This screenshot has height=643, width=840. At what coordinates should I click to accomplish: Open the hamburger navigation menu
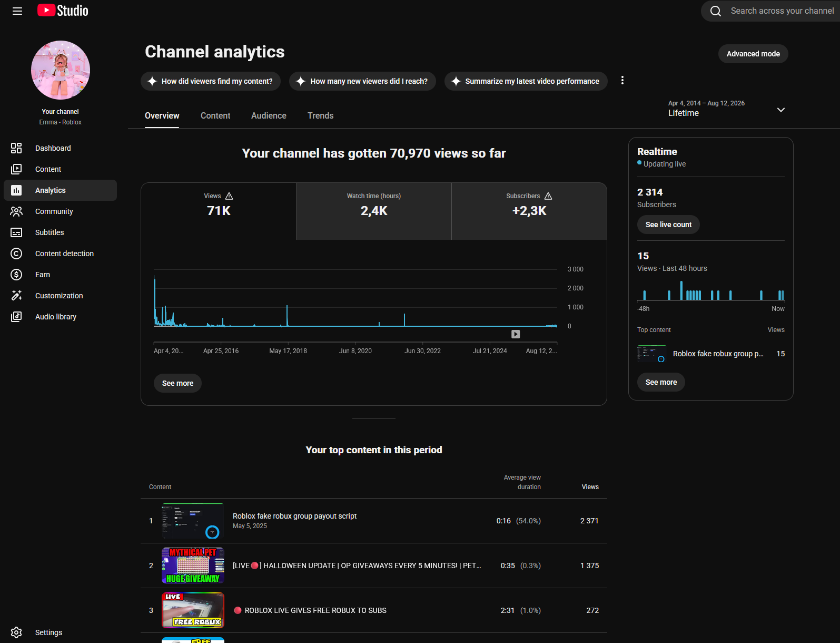click(x=17, y=11)
